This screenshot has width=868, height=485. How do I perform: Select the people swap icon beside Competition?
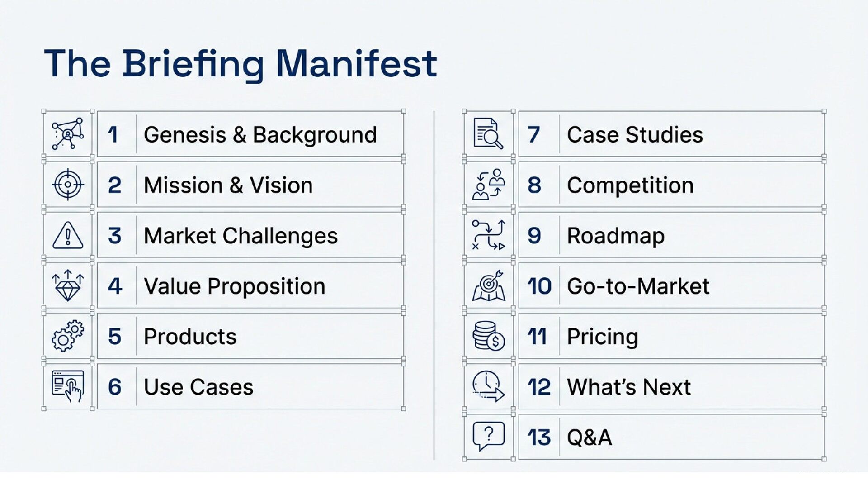coord(488,185)
